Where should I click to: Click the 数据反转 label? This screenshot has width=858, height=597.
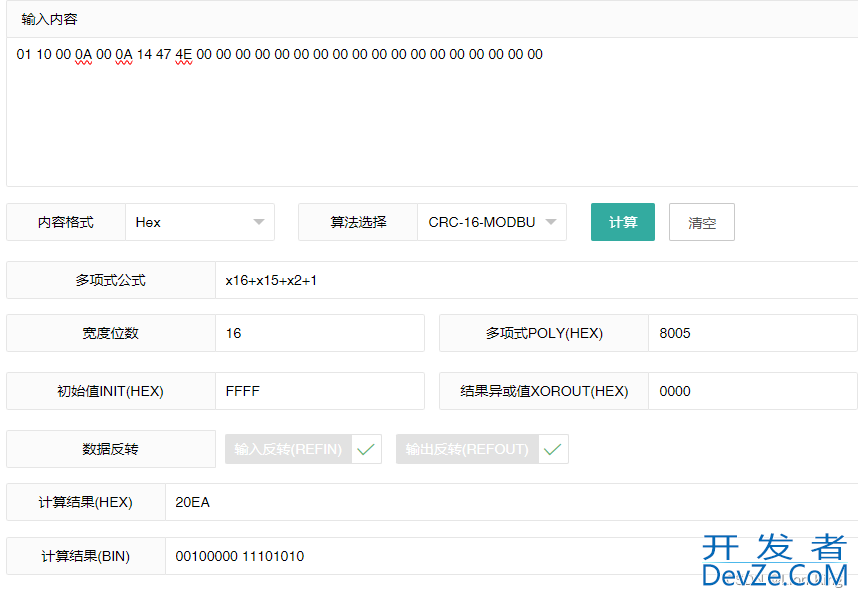111,449
